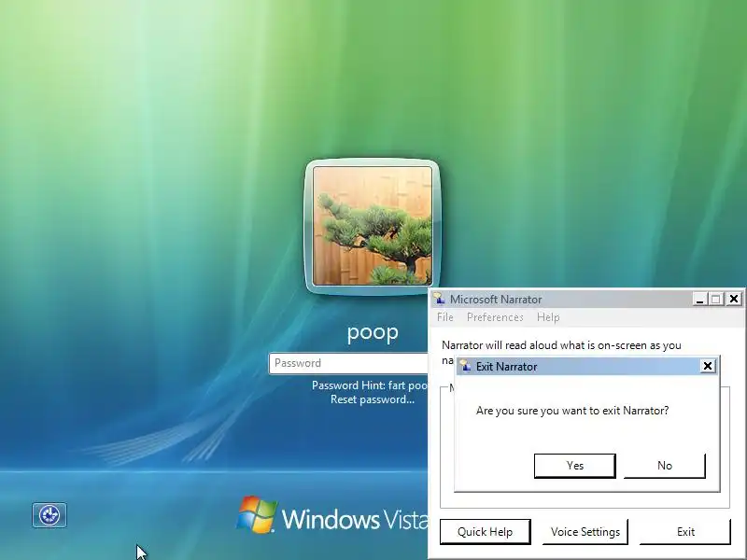Image resolution: width=747 pixels, height=560 pixels.
Task: Open the File menu in Narrator
Action: pos(445,317)
